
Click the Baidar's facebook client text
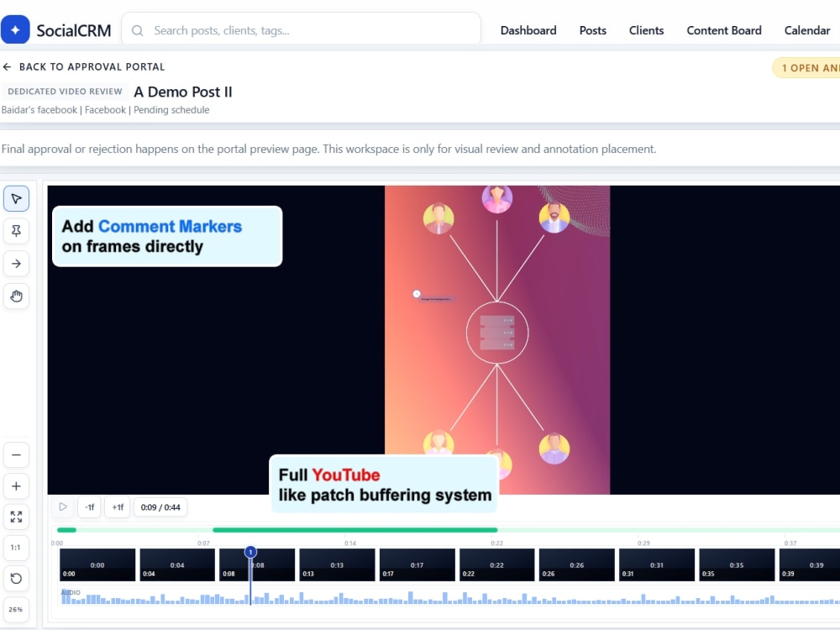click(39, 110)
